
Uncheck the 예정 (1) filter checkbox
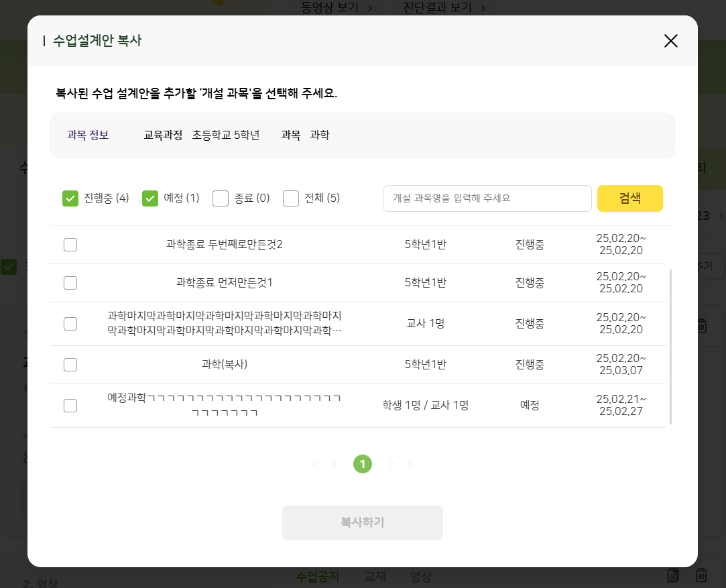(150, 198)
